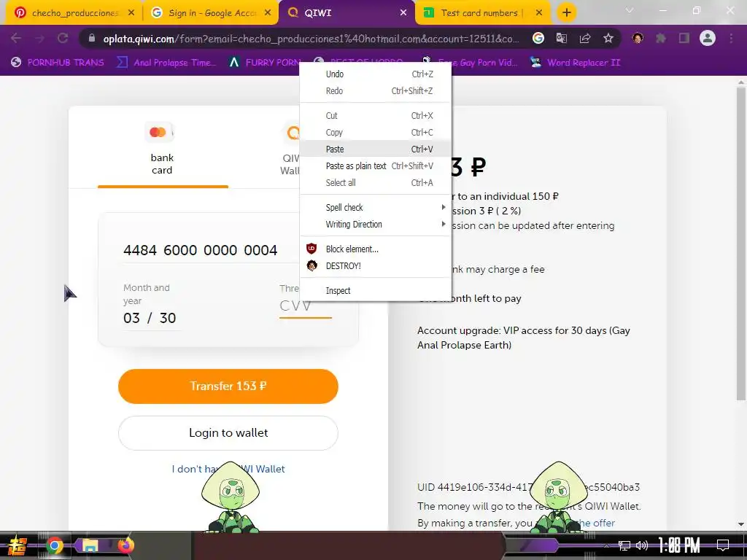Open the Word Replacer II bookmark
Image resolution: width=747 pixels, height=560 pixels.
coord(575,63)
